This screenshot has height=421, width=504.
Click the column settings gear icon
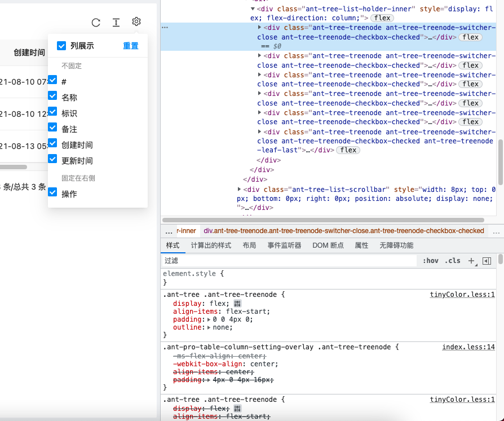[x=136, y=22]
